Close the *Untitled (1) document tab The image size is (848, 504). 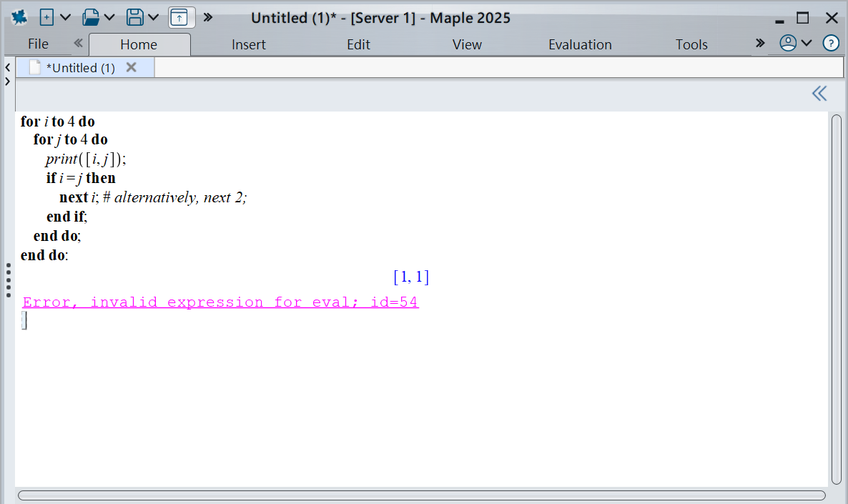point(131,67)
